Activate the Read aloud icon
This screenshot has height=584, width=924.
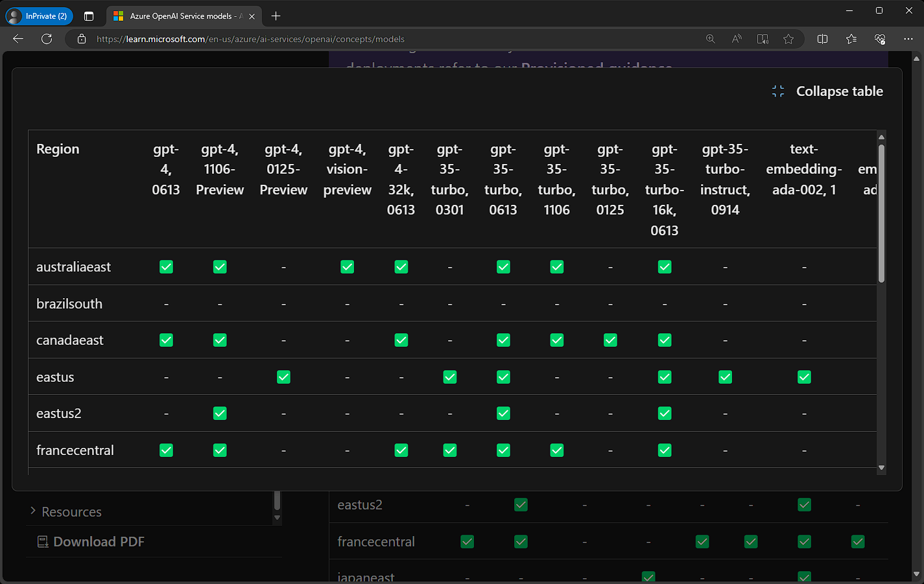(737, 39)
